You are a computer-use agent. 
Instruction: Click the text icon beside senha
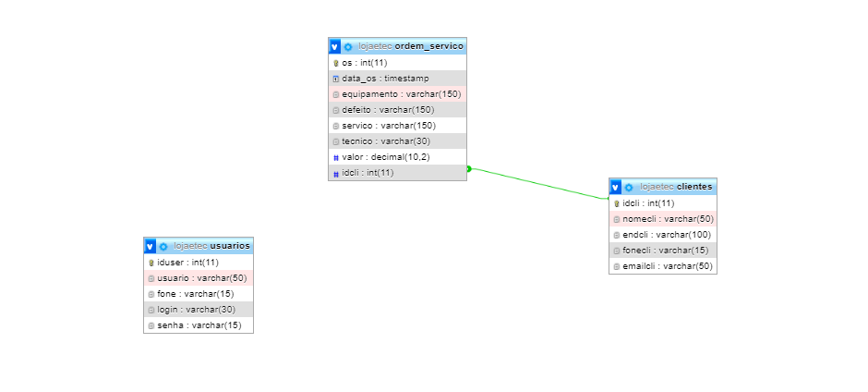click(151, 325)
